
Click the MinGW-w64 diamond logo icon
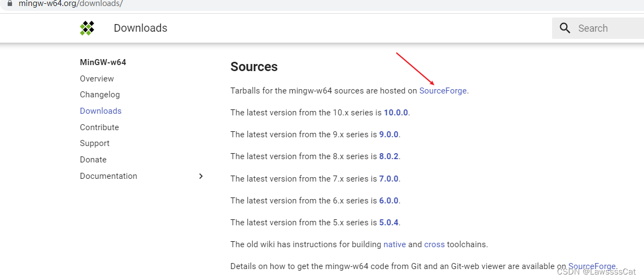87,28
